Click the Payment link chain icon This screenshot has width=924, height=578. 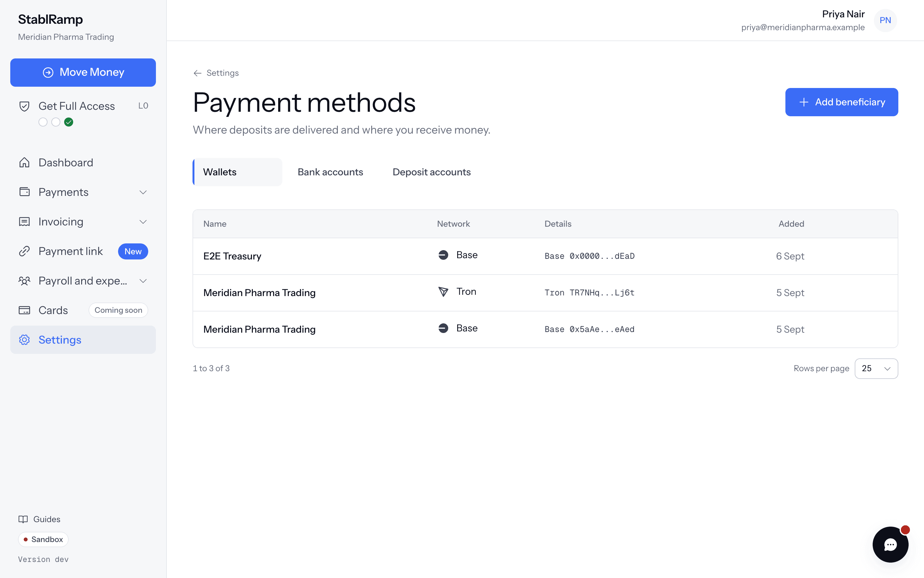(x=24, y=251)
